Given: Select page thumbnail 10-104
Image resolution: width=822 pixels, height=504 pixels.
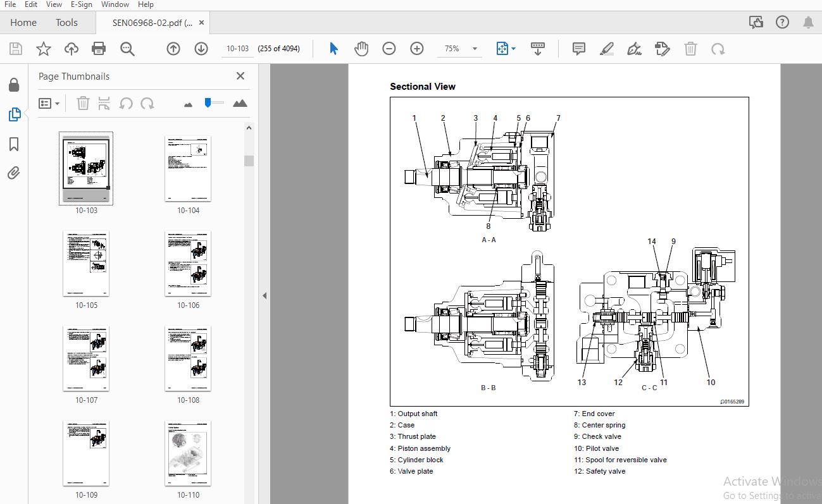Looking at the screenshot, I should pyautogui.click(x=188, y=169).
